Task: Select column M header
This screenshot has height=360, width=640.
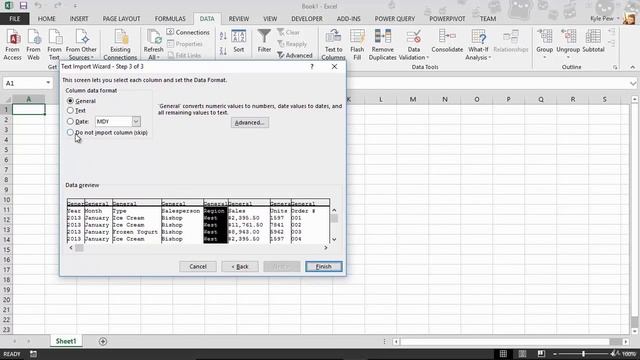Action: tap(413, 99)
